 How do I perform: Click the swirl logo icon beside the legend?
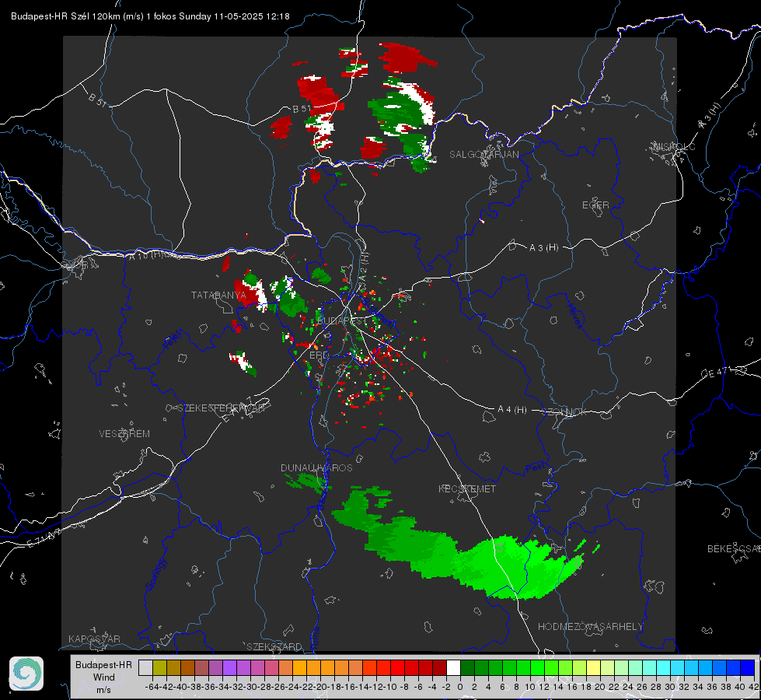coord(26,674)
